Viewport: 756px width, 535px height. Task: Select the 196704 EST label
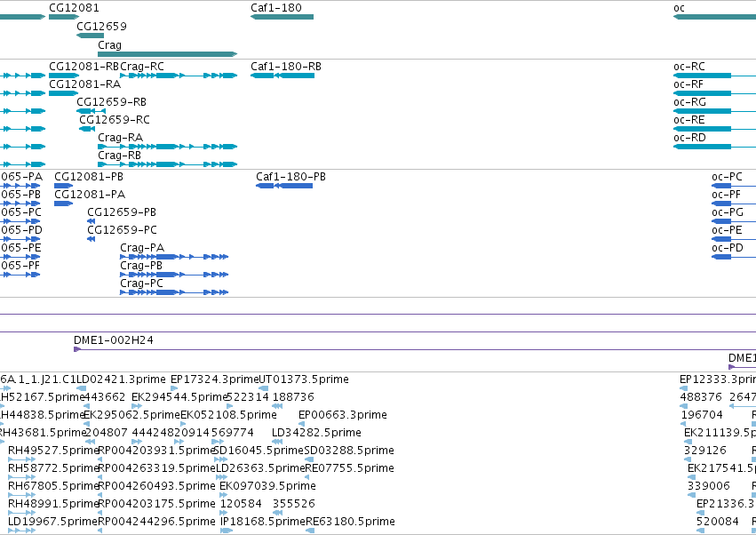[x=702, y=415]
